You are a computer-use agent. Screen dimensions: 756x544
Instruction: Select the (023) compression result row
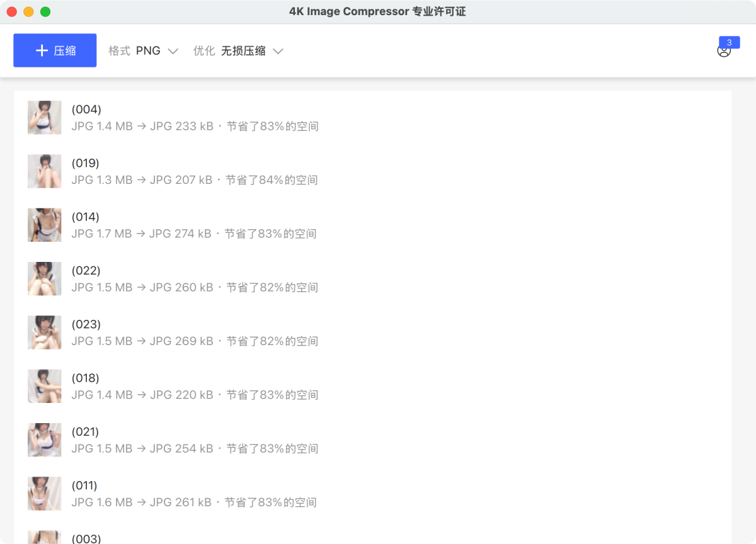[378, 332]
